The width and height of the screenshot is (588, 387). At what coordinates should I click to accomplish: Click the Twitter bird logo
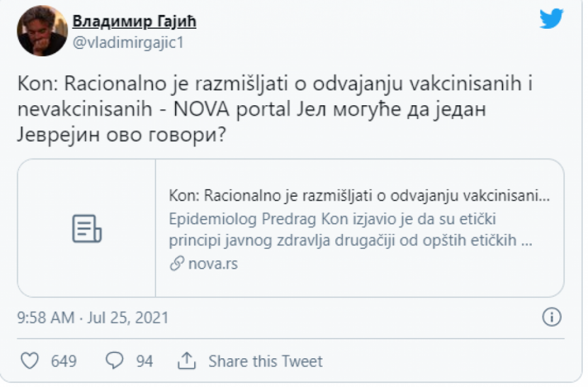pyautogui.click(x=552, y=19)
